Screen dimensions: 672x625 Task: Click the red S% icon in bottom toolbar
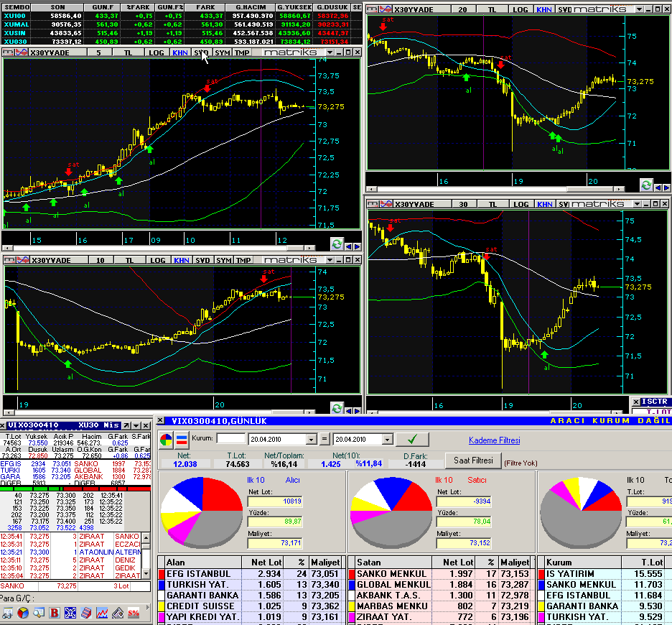point(134,613)
